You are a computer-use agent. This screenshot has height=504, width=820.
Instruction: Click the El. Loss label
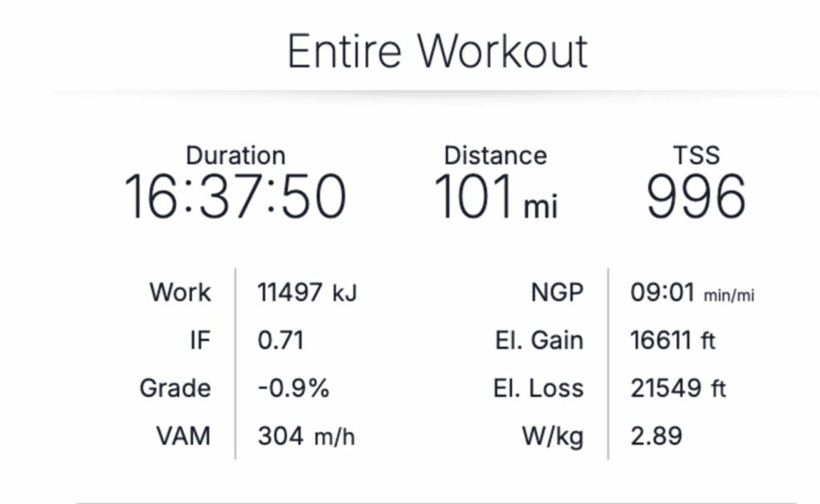click(539, 389)
